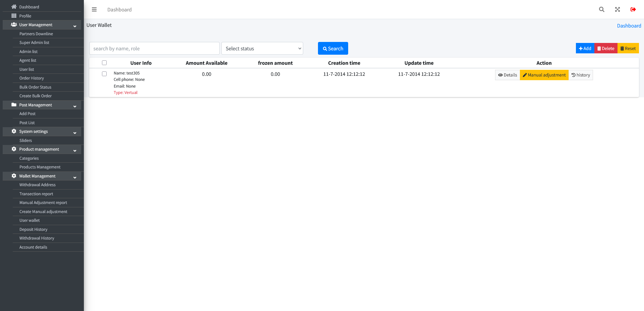This screenshot has height=311, width=644.
Task: Click the hamburger menu toggle icon
Action: [94, 9]
